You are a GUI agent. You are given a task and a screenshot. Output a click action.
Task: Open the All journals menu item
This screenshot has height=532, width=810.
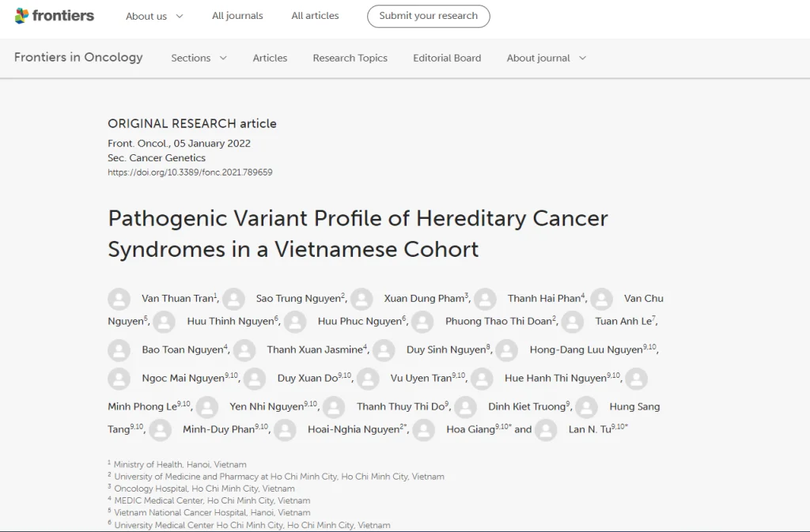point(237,16)
